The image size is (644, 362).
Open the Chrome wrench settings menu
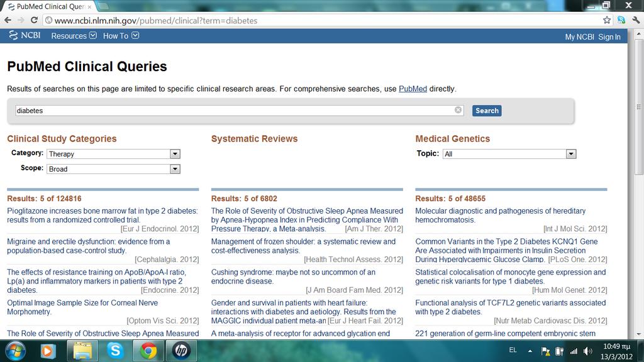[x=636, y=20]
